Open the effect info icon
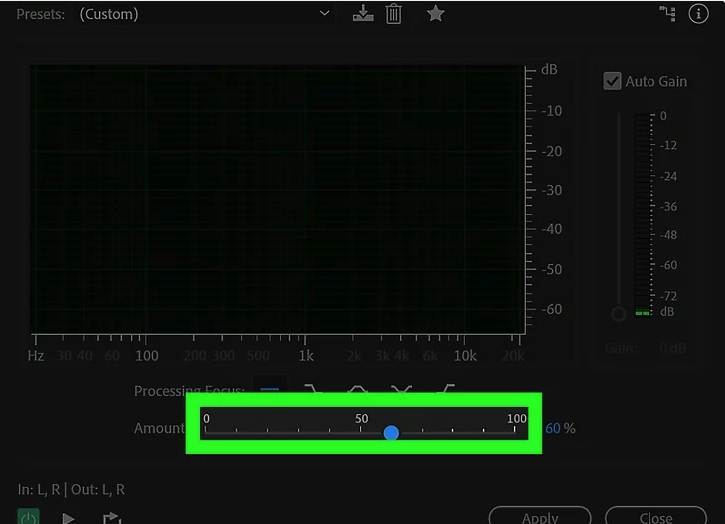The image size is (725, 524). pyautogui.click(x=699, y=14)
